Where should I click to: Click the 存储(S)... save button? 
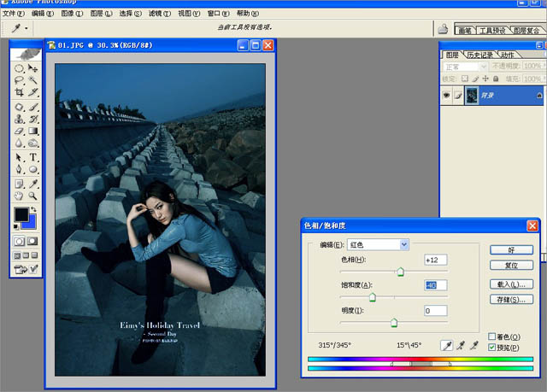(511, 300)
